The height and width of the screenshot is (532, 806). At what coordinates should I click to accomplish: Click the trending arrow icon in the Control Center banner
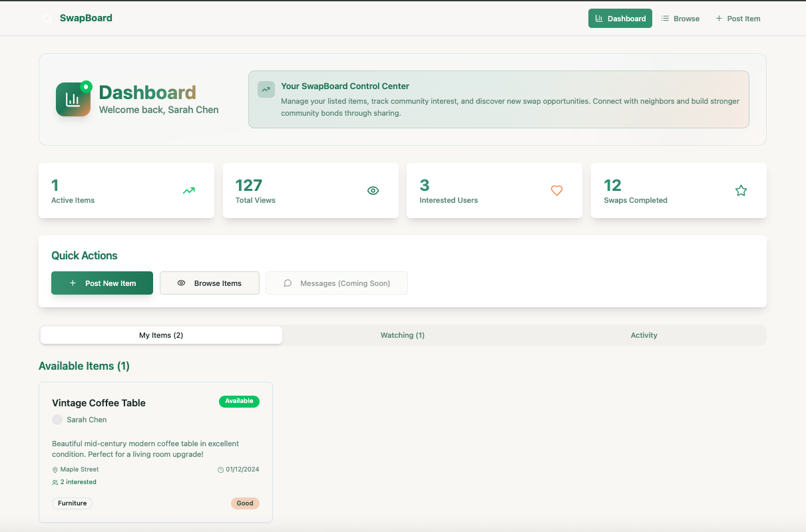pyautogui.click(x=266, y=88)
